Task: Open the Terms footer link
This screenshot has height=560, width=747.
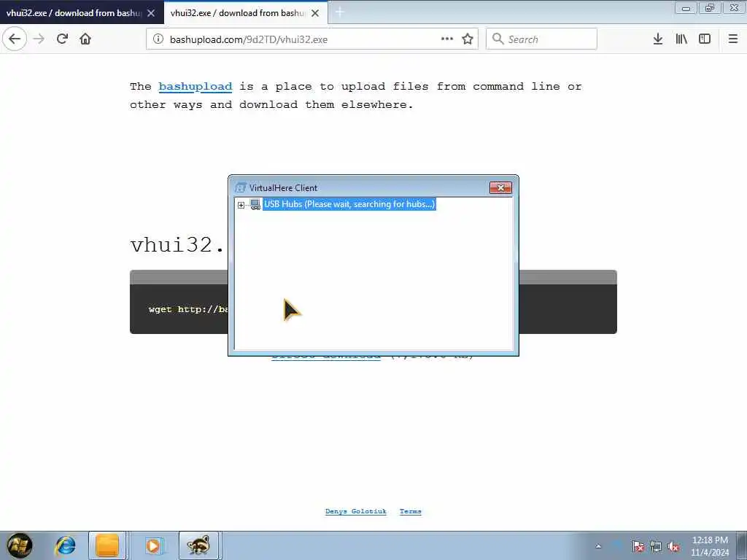Action: (x=411, y=511)
